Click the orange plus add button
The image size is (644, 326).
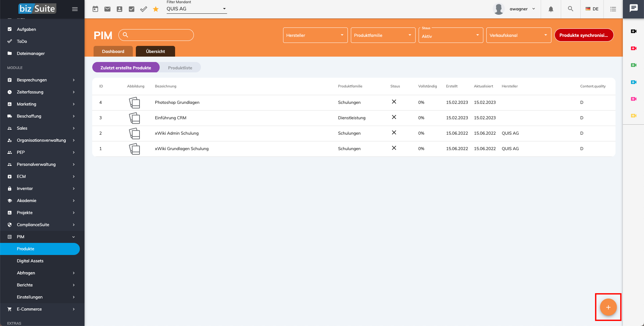tap(608, 307)
